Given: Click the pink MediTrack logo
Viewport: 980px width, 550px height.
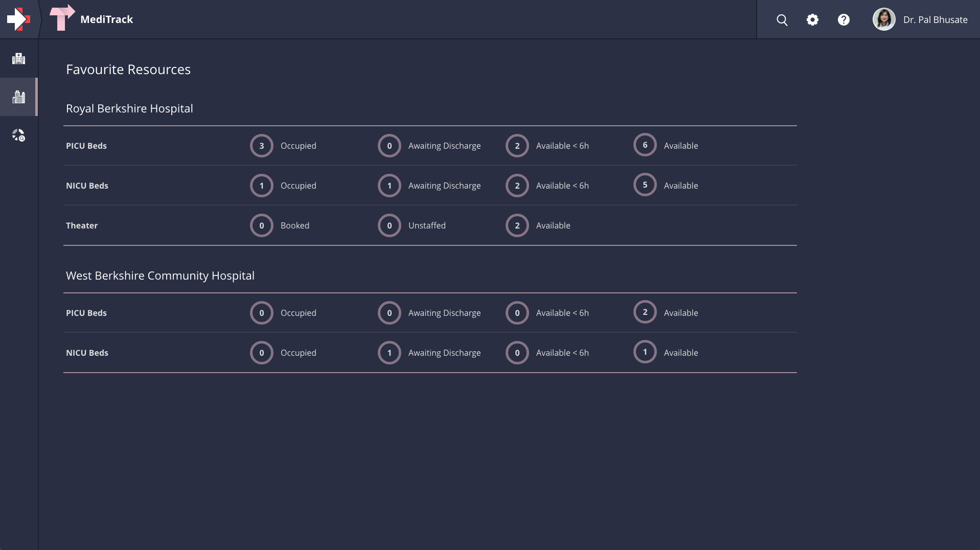Looking at the screenshot, I should tap(62, 18).
